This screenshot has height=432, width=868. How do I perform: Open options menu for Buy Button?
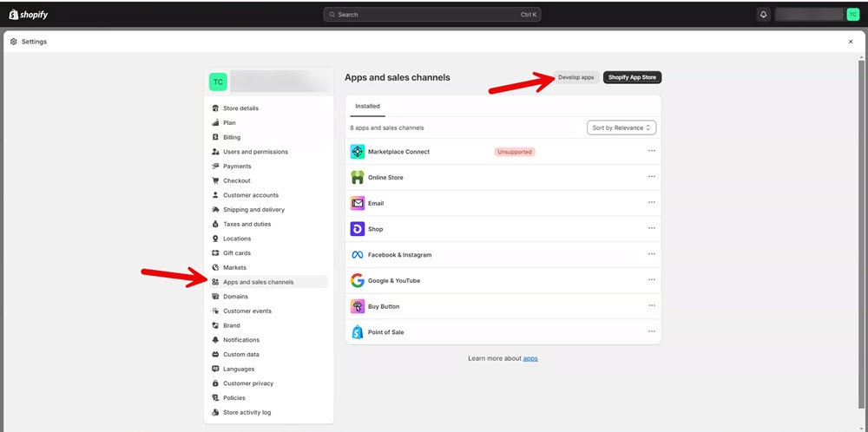(652, 305)
